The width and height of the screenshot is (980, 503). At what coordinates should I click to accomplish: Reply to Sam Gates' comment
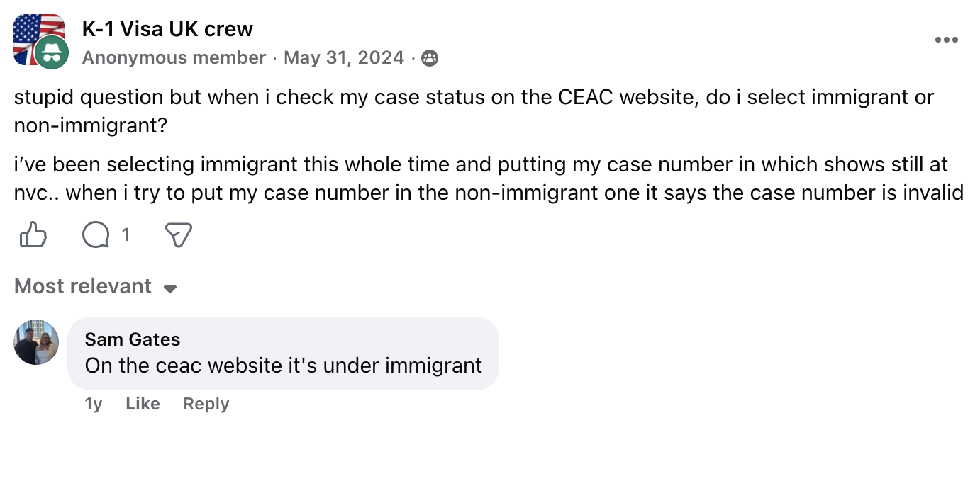[206, 404]
